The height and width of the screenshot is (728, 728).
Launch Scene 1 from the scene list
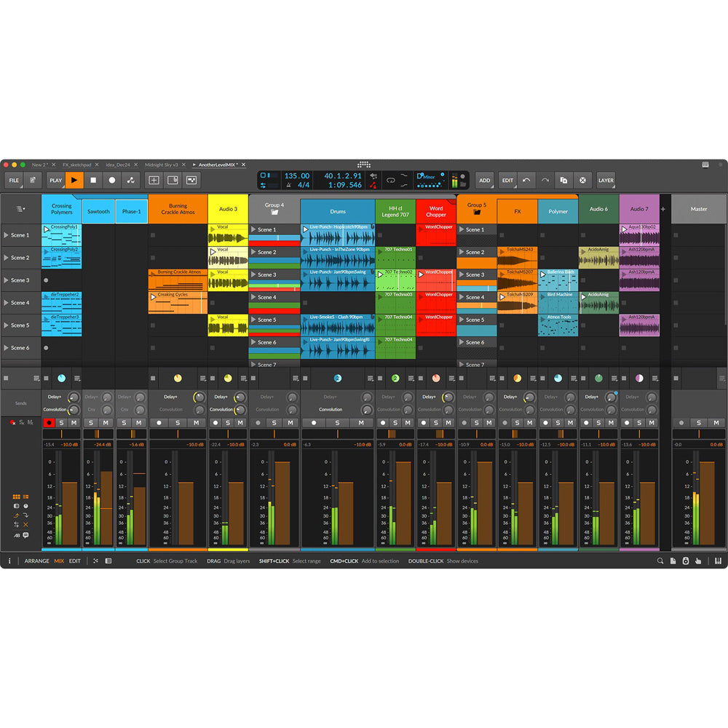(6, 235)
